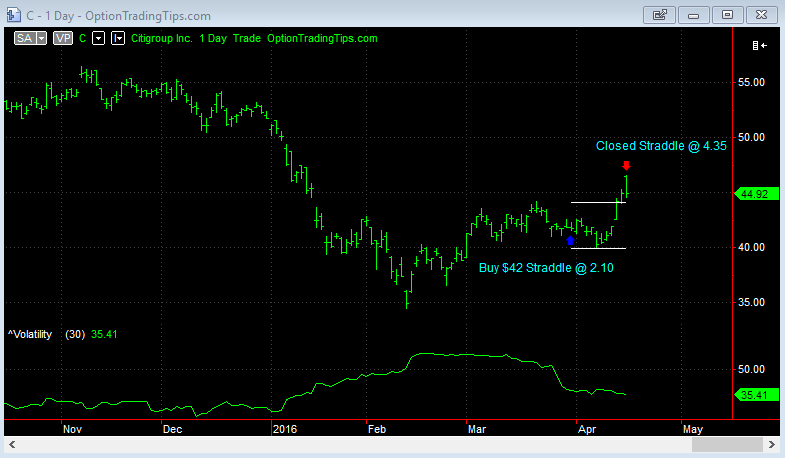This screenshot has width=785, height=458.
Task: Click the 35.41 volatility value tag
Action: tap(756, 395)
